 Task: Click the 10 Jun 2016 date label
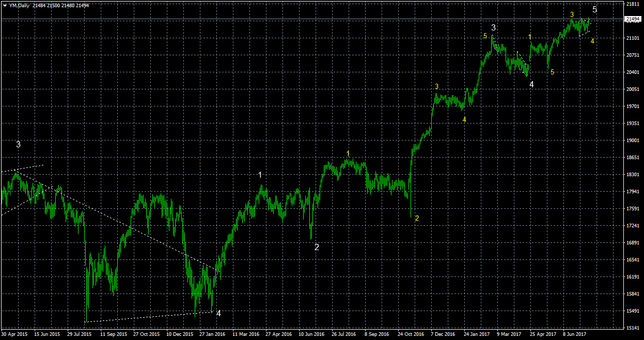tap(312, 335)
